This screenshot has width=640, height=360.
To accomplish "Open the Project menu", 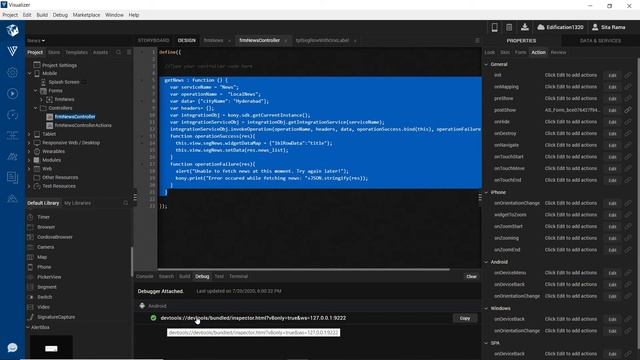I will (10, 15).
